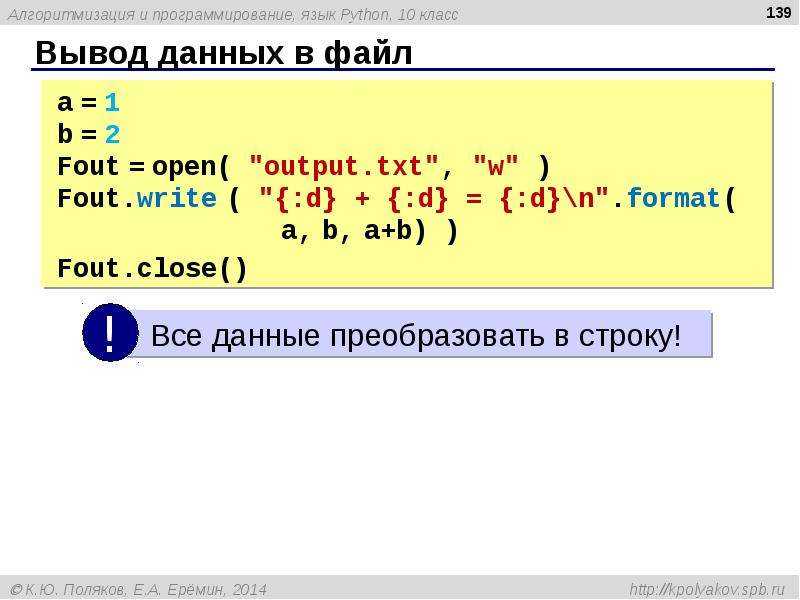Click the format string "{:d} + {:d} = {:d}\n"
800x600 pixels.
(434, 198)
